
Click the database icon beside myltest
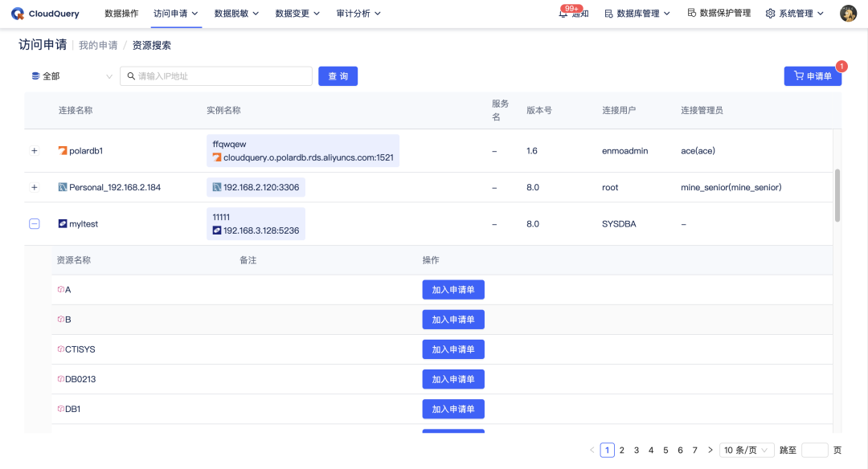click(63, 223)
